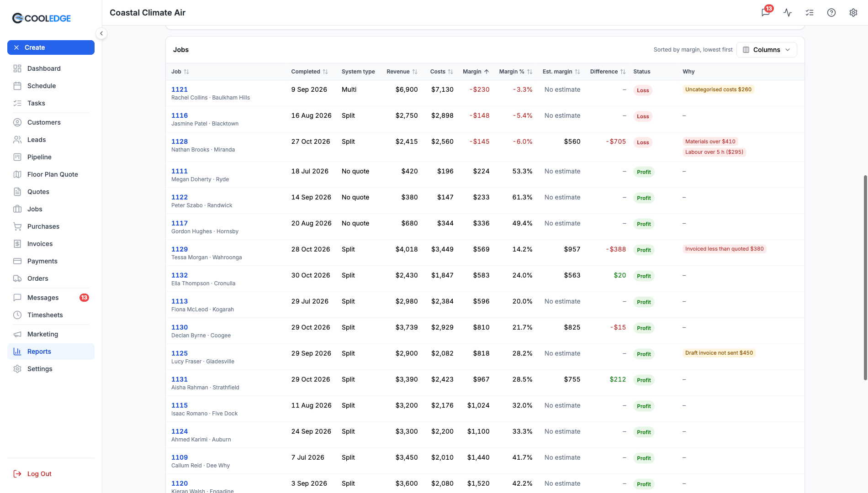This screenshot has height=493, width=868.
Task: Click the Invoices icon in the sidebar
Action: tap(17, 244)
